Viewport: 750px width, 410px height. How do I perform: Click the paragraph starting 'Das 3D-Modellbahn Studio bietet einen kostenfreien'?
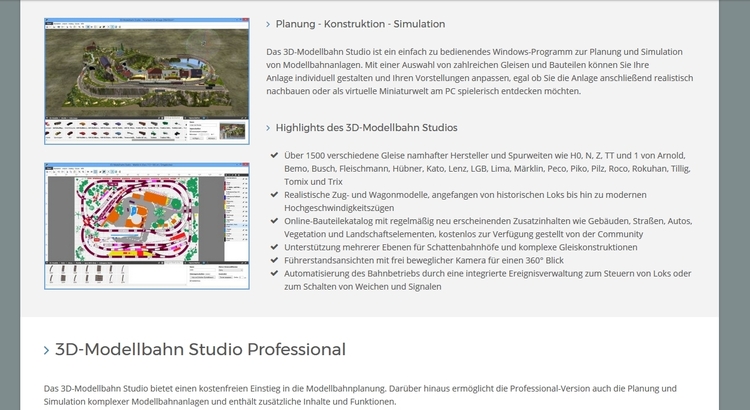click(x=360, y=395)
